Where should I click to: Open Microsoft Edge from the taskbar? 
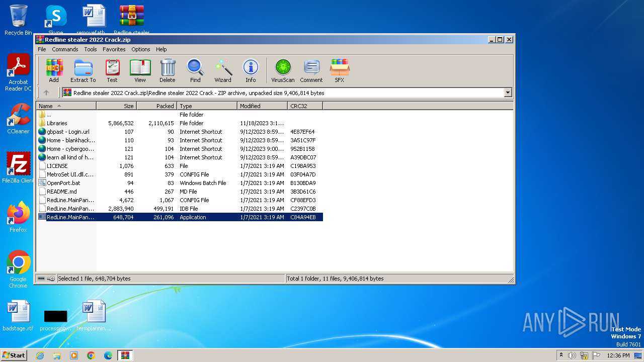pyautogui.click(x=108, y=355)
